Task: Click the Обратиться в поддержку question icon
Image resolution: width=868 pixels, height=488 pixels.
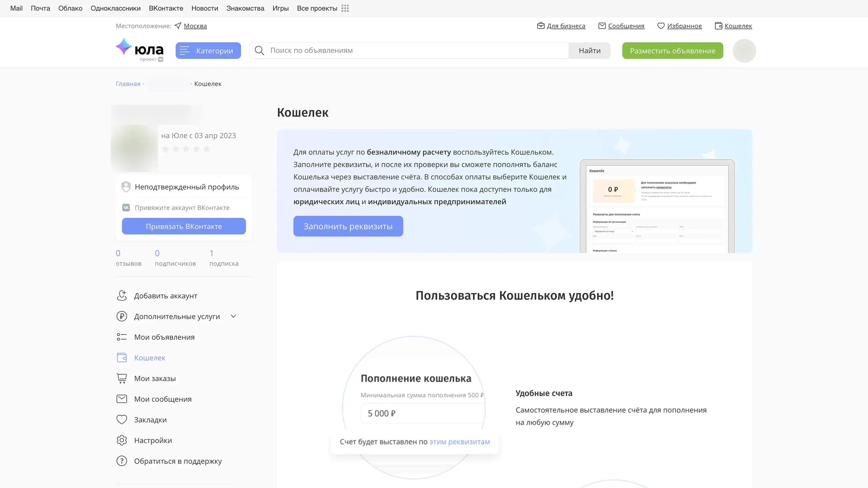Action: pyautogui.click(x=122, y=461)
